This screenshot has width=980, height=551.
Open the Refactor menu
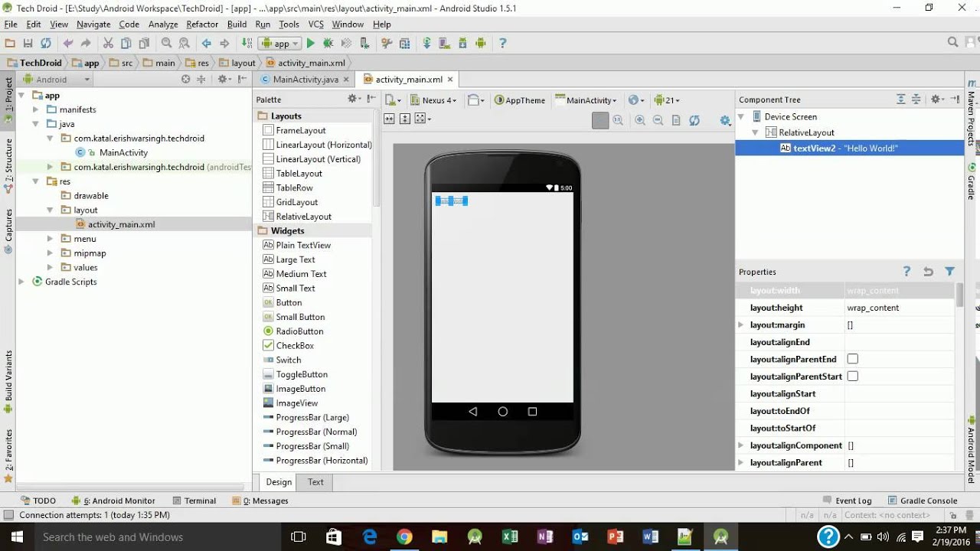coord(202,24)
